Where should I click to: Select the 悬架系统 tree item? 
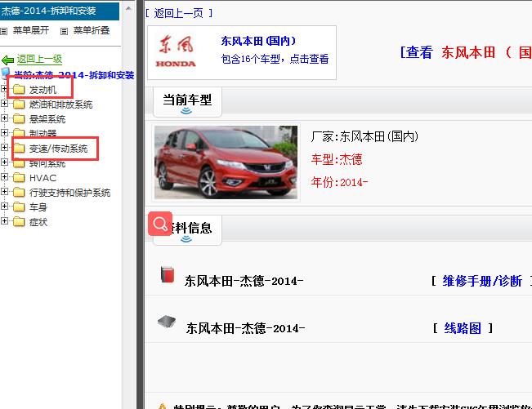pos(47,119)
